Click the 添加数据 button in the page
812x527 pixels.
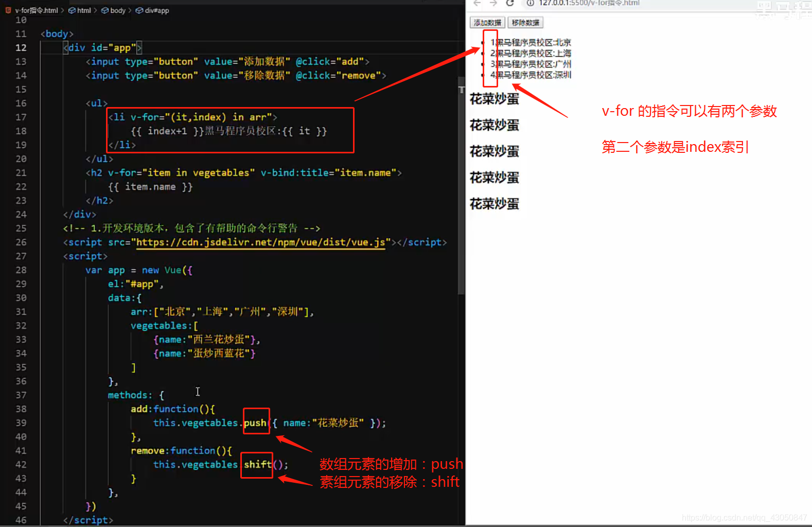click(x=487, y=23)
